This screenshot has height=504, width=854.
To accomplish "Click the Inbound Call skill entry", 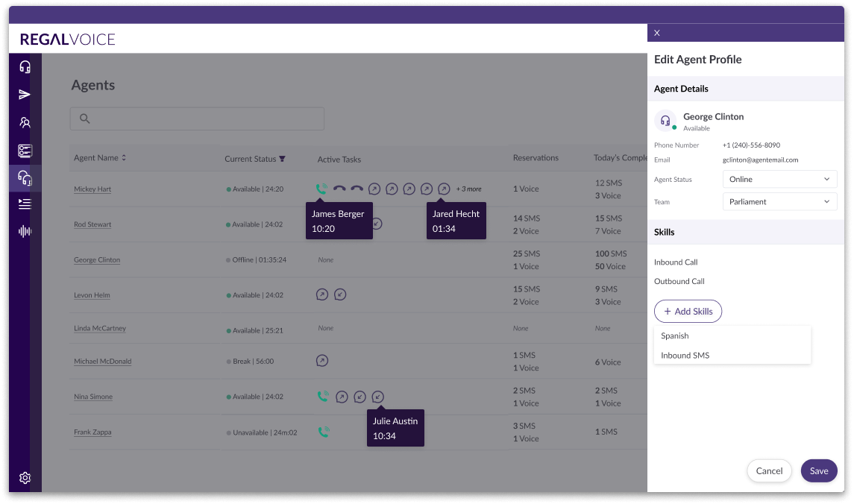I will 676,262.
